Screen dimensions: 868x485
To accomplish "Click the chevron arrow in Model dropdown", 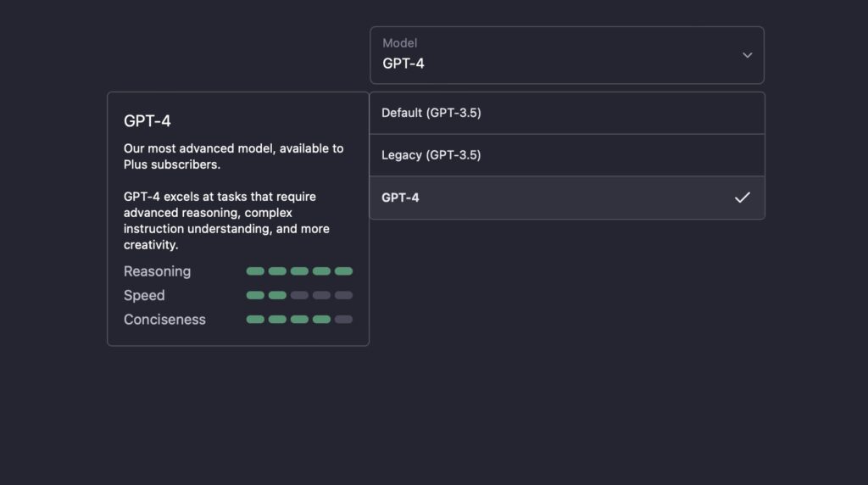I will pyautogui.click(x=747, y=55).
